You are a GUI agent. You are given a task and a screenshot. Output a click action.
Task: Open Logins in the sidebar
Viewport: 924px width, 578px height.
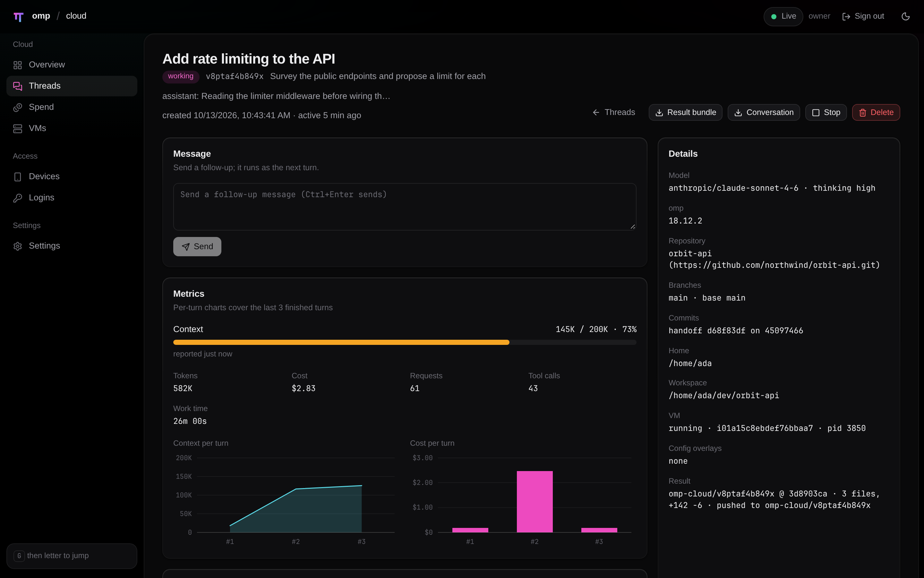tap(72, 197)
